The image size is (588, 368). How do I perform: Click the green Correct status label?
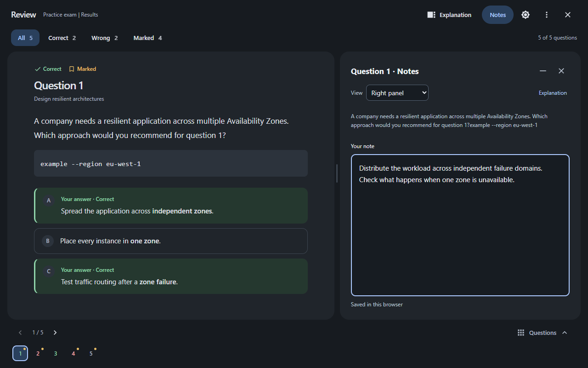(x=48, y=69)
